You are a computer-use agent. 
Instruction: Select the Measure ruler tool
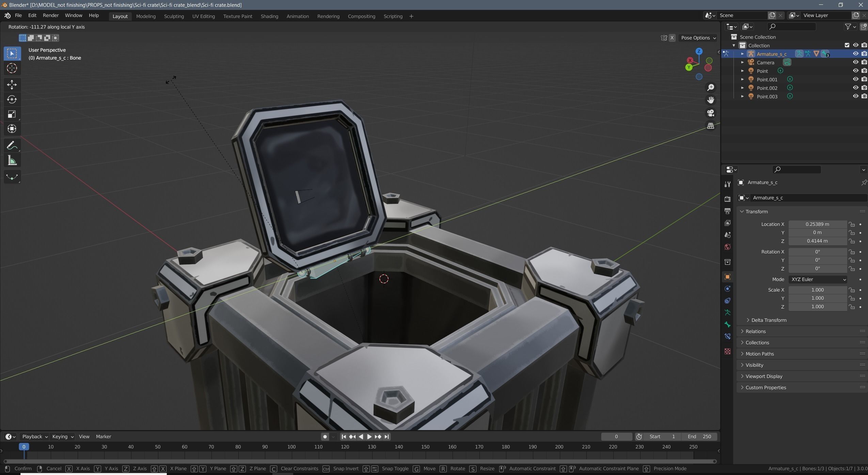pos(12,160)
